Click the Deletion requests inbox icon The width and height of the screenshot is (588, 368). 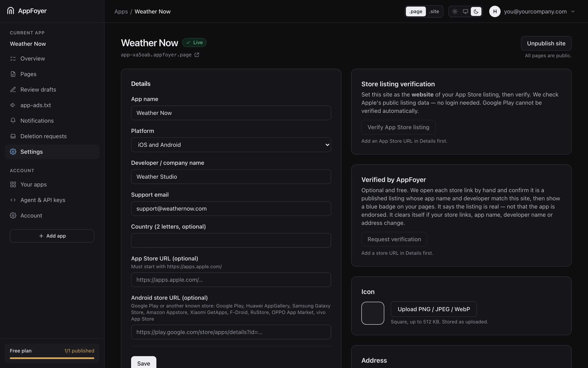click(x=13, y=136)
